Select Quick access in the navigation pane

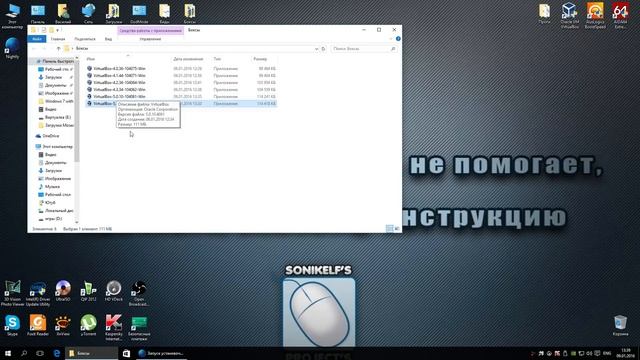[x=55, y=61]
